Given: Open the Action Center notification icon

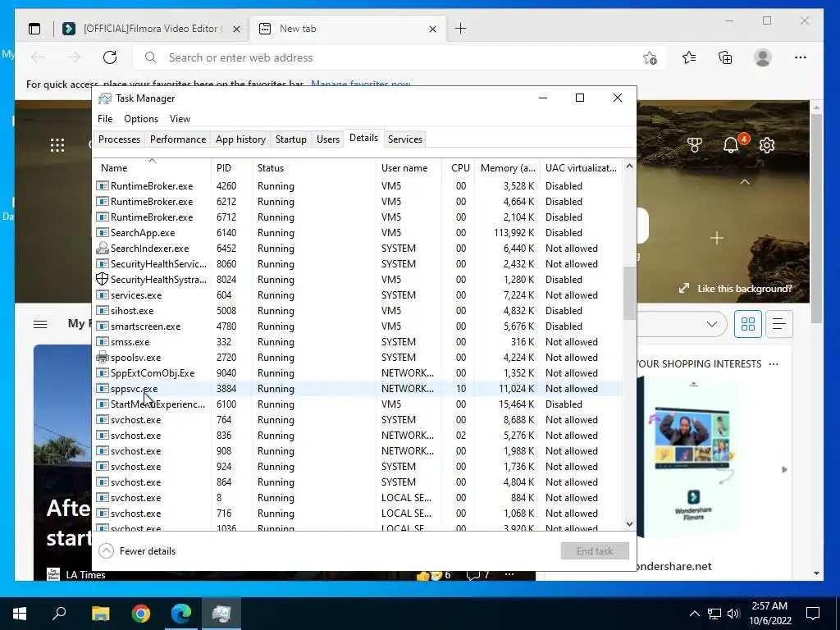Looking at the screenshot, I should pos(813,614).
